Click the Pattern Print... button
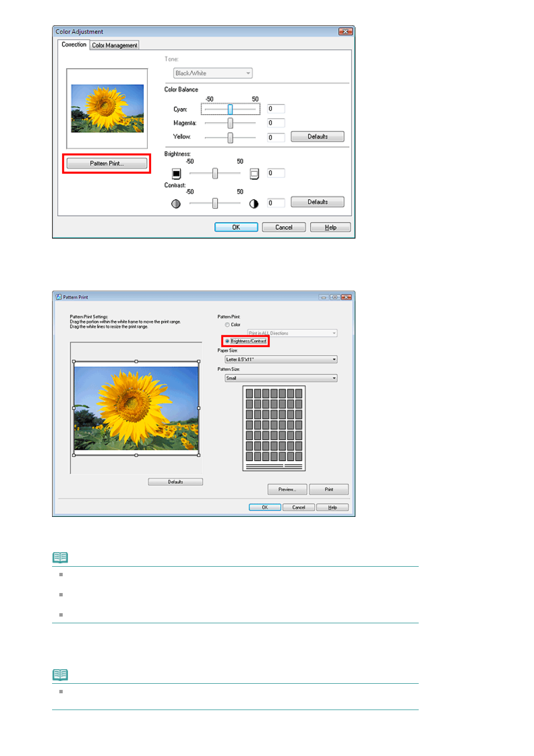This screenshot has height=756, width=534. (x=107, y=164)
